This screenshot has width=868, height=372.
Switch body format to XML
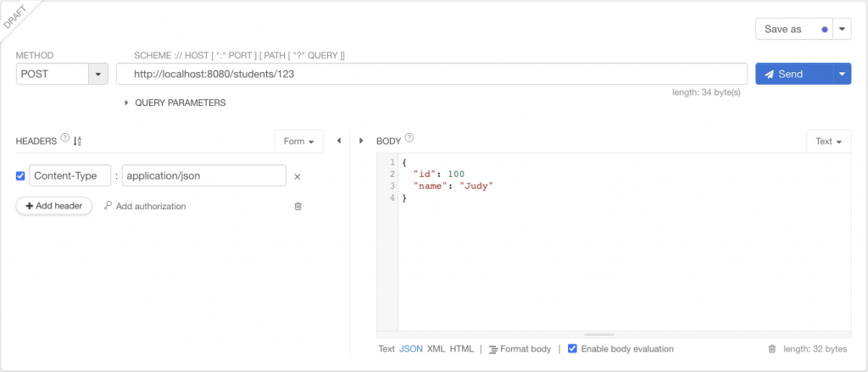(436, 349)
